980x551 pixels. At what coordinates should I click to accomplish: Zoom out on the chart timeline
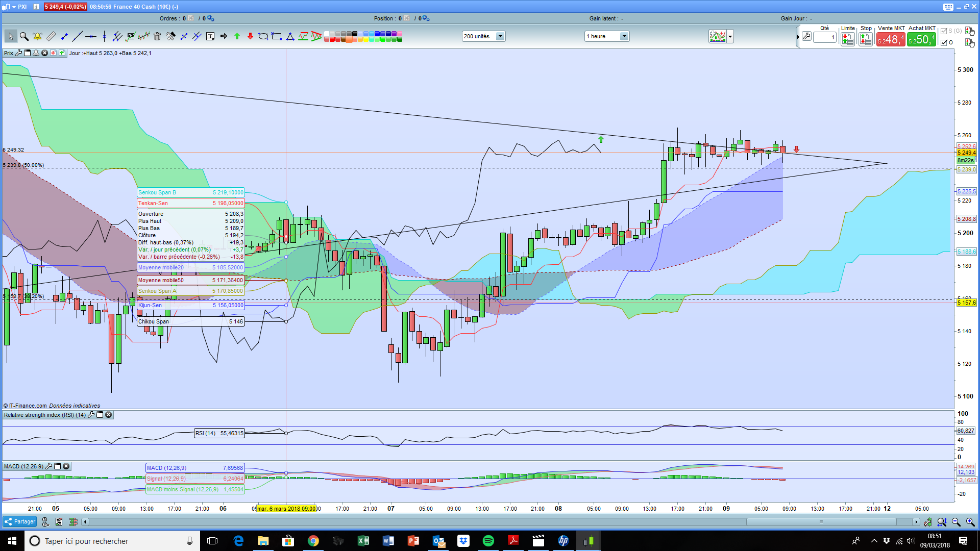point(956,522)
